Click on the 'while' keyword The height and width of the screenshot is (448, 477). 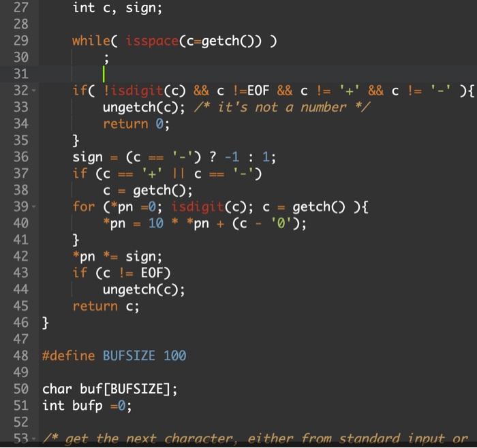[91, 41]
